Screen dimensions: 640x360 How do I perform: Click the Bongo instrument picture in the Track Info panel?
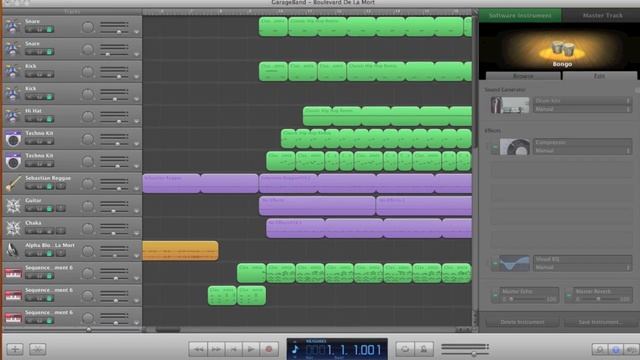tap(562, 50)
